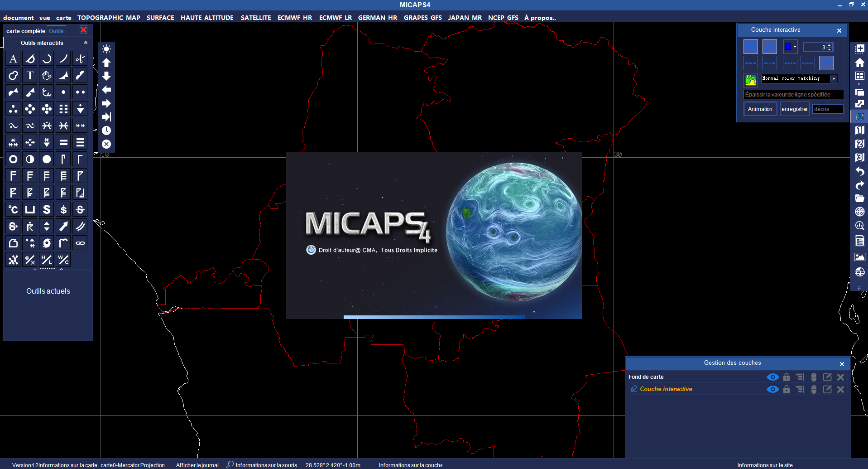
Task: Expand the right sidebar with the small left triangle
Action: click(859, 84)
